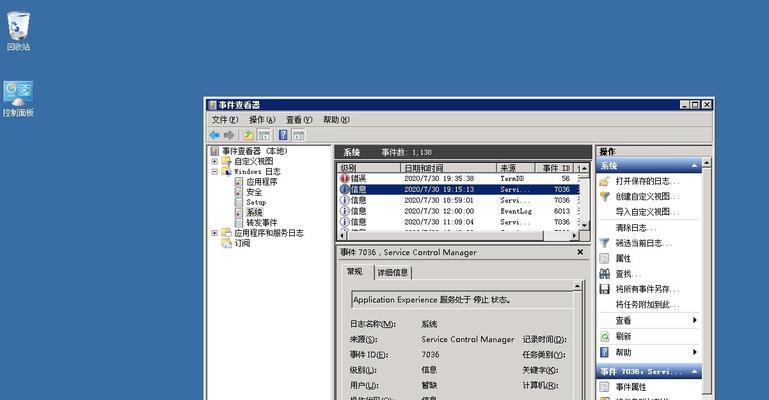Open the Control Panel (控制面板) desktop icon

18,98
